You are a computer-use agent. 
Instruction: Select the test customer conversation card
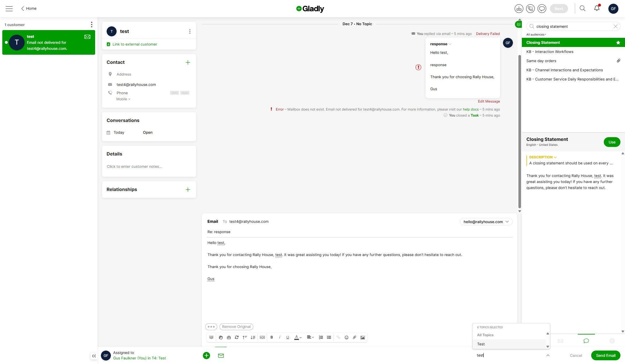point(49,42)
